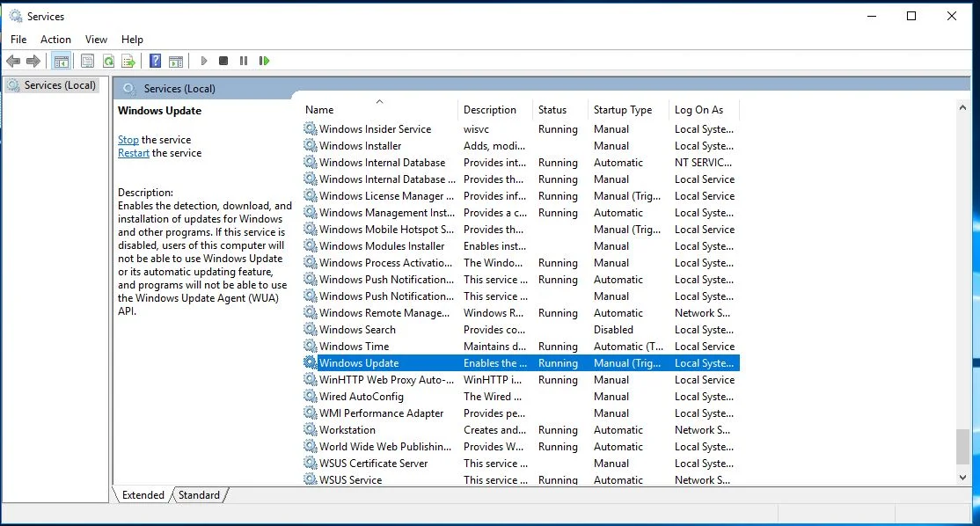Click gear icon beside Windows Time

(x=311, y=346)
